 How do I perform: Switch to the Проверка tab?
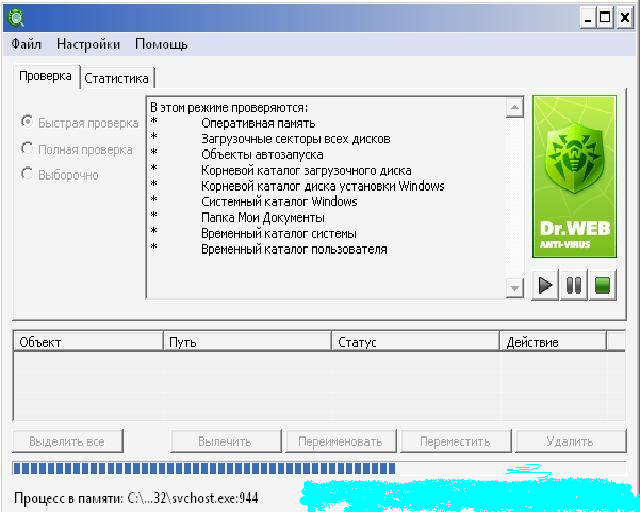45,76
